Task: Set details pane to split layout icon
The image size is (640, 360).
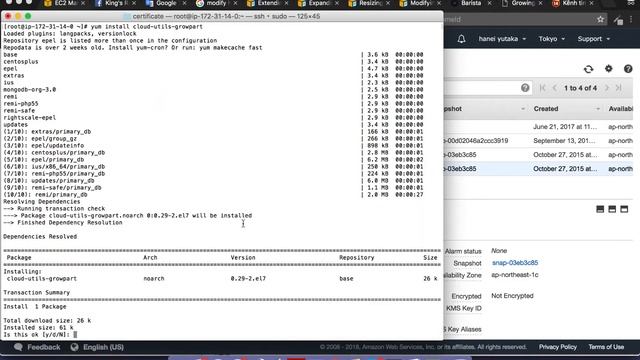Action: coord(612,209)
